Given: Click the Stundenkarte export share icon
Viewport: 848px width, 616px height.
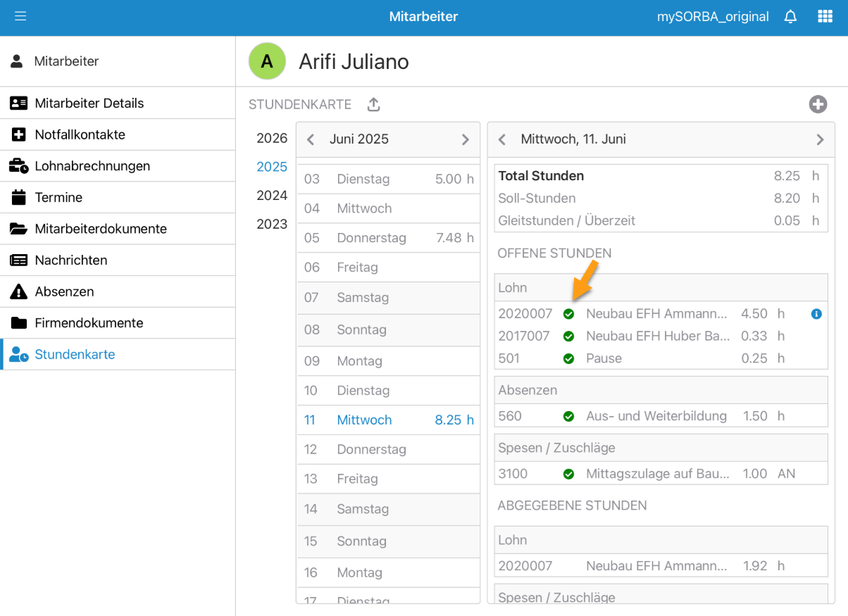Looking at the screenshot, I should pyautogui.click(x=373, y=105).
